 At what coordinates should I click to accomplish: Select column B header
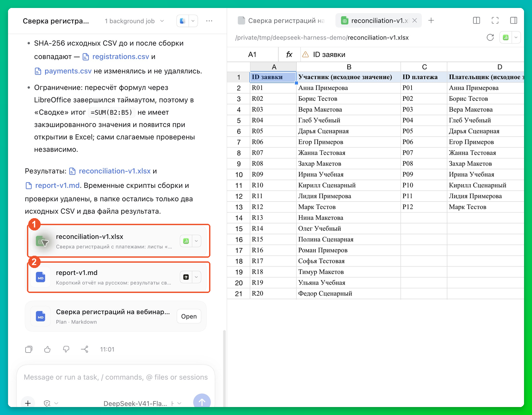349,67
